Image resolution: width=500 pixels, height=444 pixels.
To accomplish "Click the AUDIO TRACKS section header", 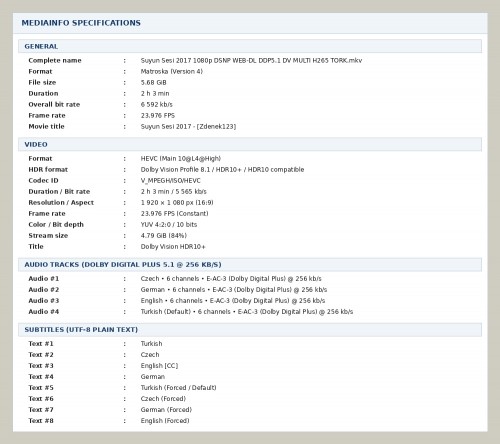I will [x=250, y=265].
